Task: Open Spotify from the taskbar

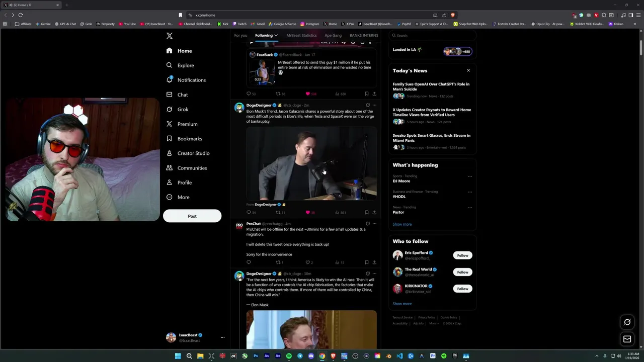Action: pos(289,356)
